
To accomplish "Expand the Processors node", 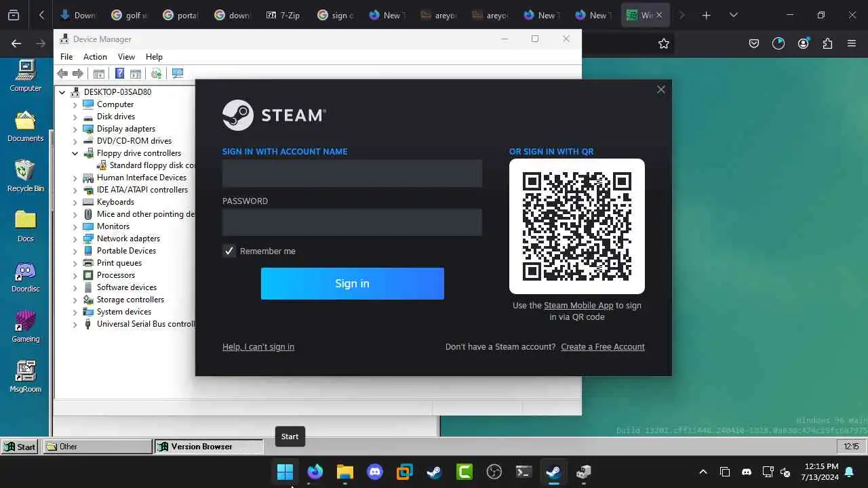I will (75, 275).
